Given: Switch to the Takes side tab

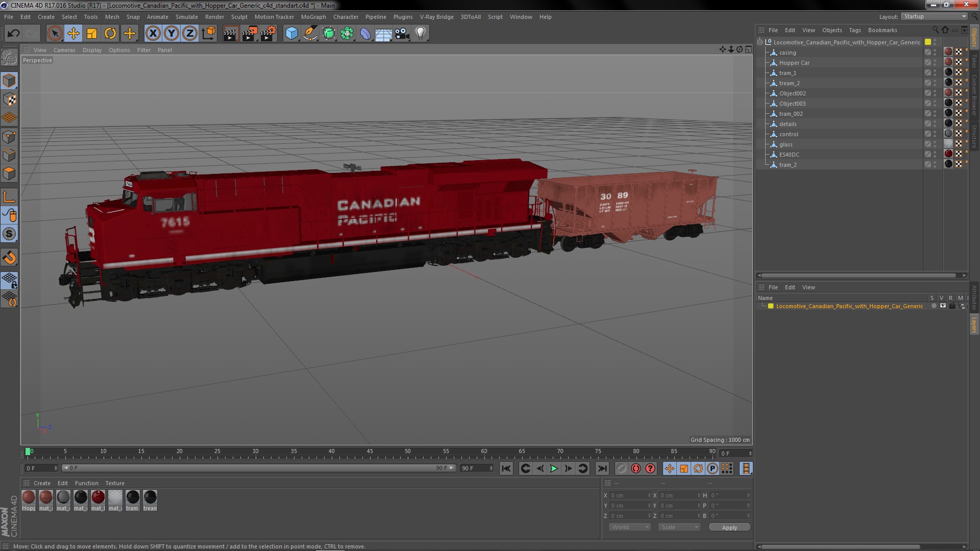Looking at the screenshot, I should (x=974, y=61).
